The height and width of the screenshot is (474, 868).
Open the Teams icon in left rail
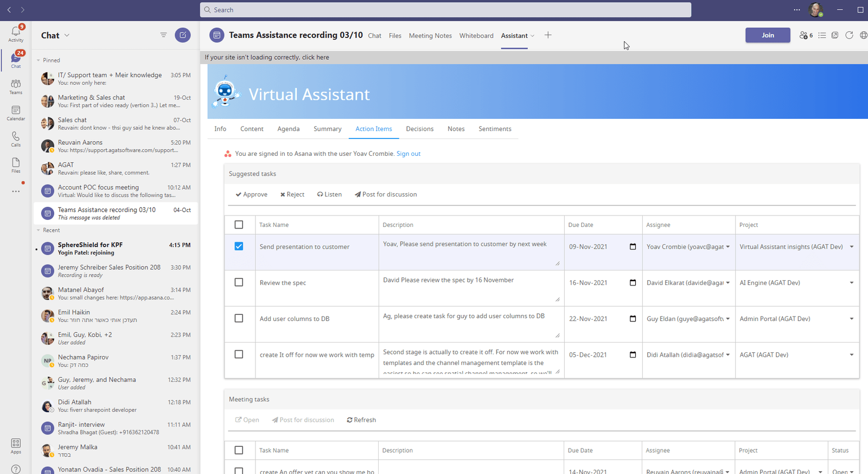[16, 86]
